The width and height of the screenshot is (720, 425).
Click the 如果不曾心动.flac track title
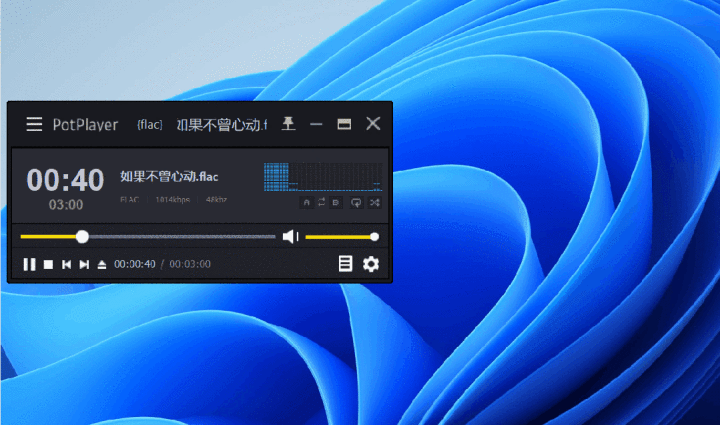[x=169, y=177]
